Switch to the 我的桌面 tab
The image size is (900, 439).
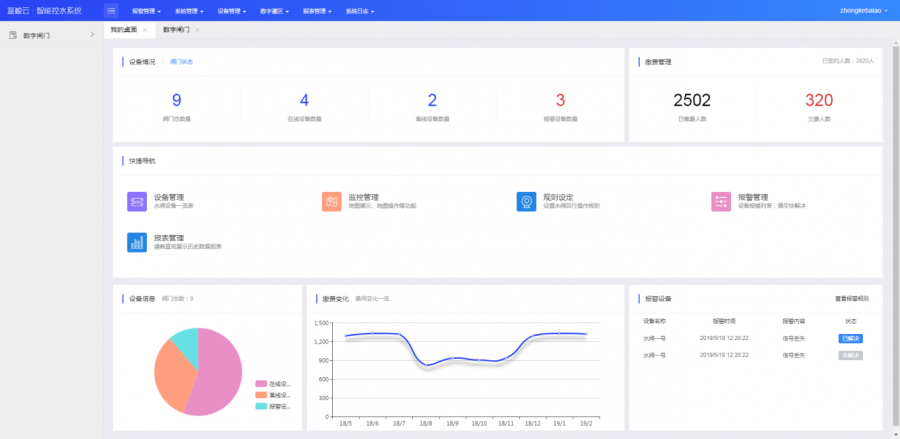124,30
